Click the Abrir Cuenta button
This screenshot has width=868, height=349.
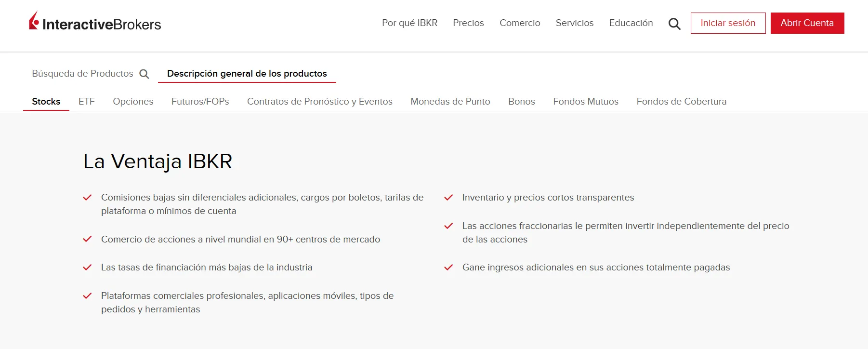coord(807,23)
